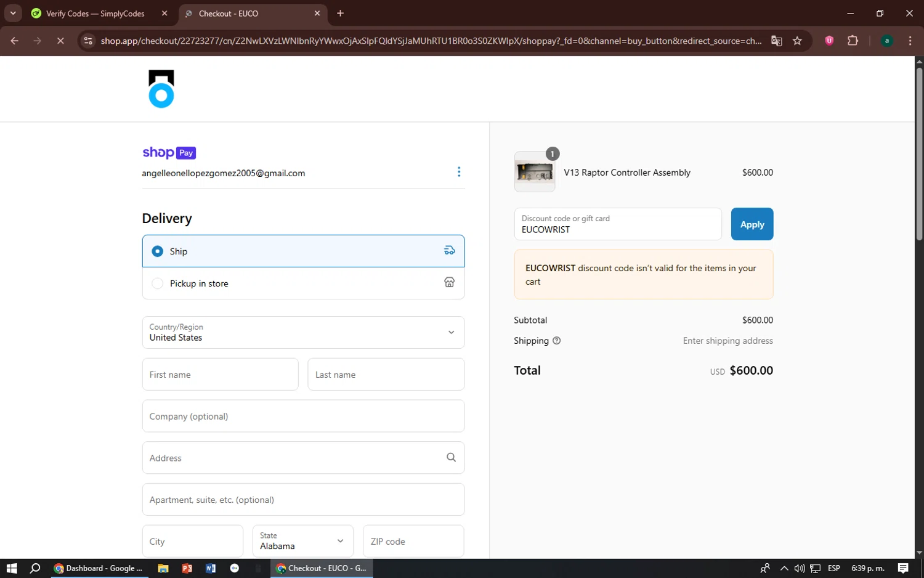Open the uBlock shield extension
This screenshot has height=578, width=924.
coord(829,41)
